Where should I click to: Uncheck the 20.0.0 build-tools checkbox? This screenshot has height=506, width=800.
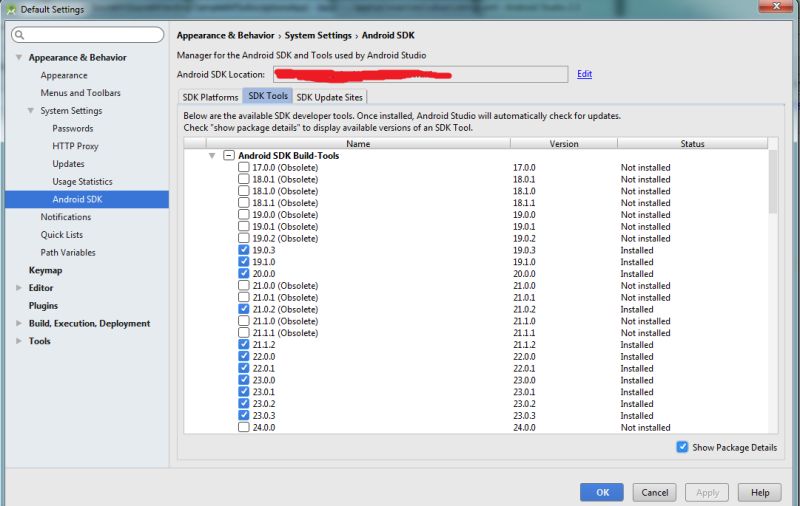point(244,273)
